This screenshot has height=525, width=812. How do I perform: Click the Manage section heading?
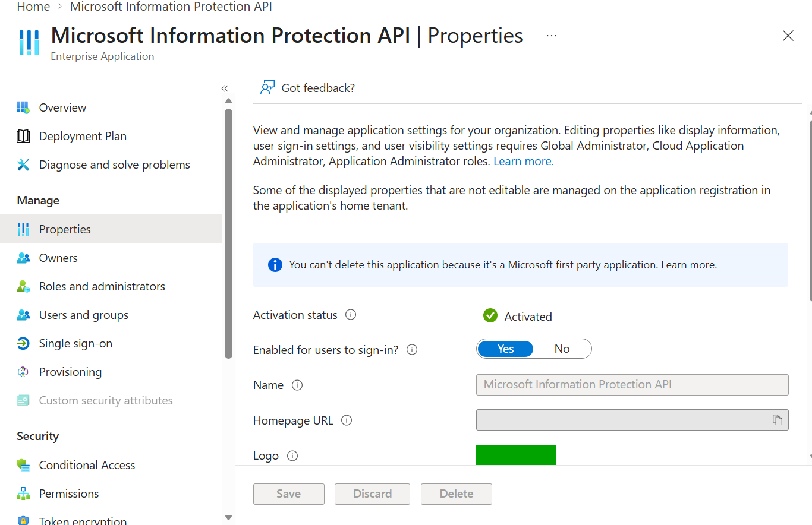point(38,200)
